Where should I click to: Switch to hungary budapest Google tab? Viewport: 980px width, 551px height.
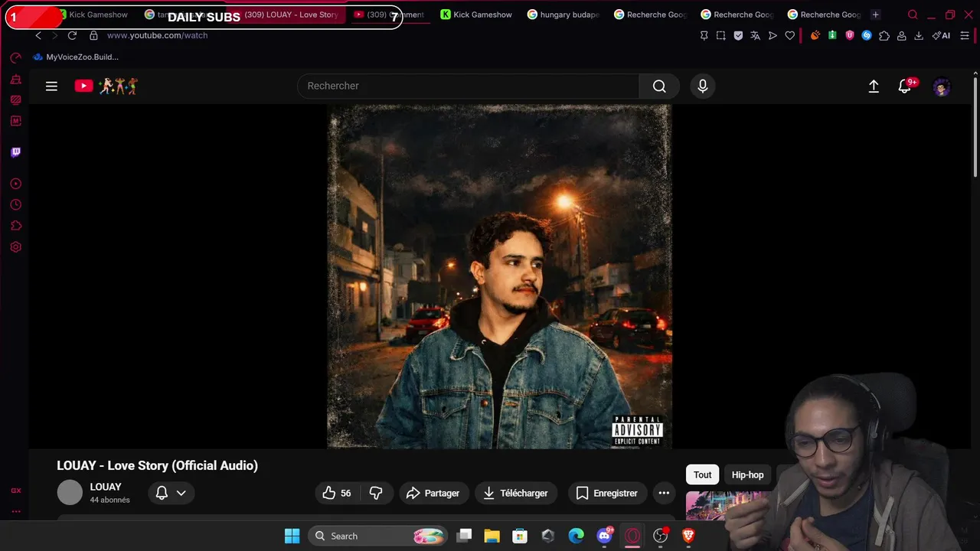click(563, 15)
